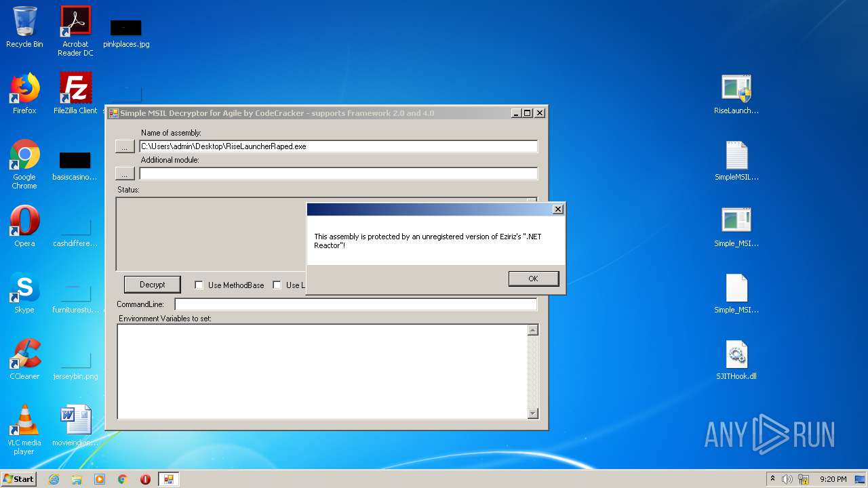868x488 pixels.
Task: Select the Opera desktop shortcut
Action: 24,226
